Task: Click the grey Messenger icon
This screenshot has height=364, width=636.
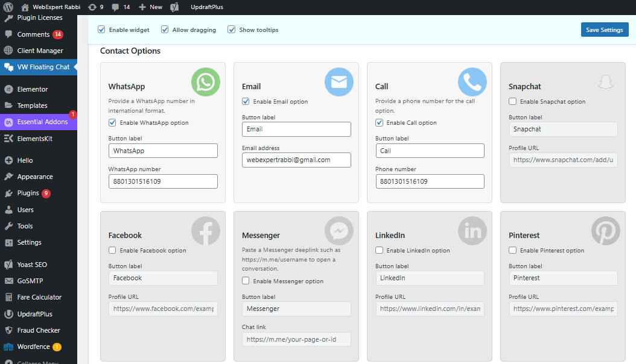Action: tap(339, 231)
